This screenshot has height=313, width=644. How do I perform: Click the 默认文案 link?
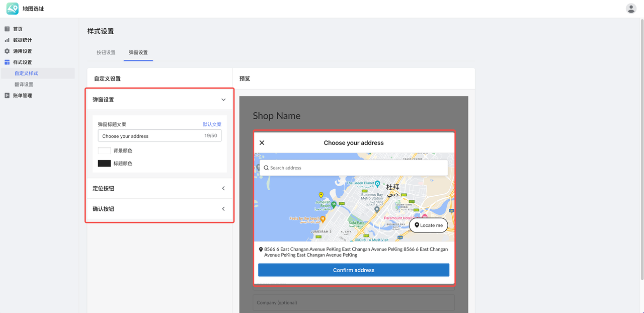[x=212, y=124]
